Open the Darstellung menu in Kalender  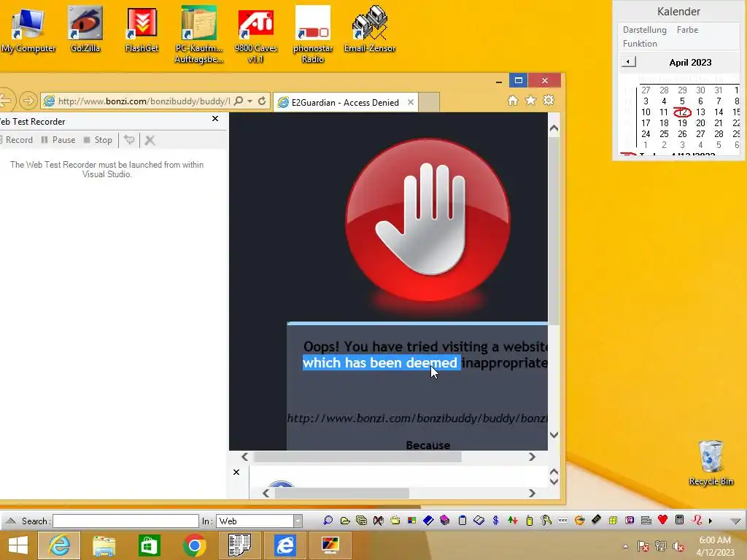645,29
